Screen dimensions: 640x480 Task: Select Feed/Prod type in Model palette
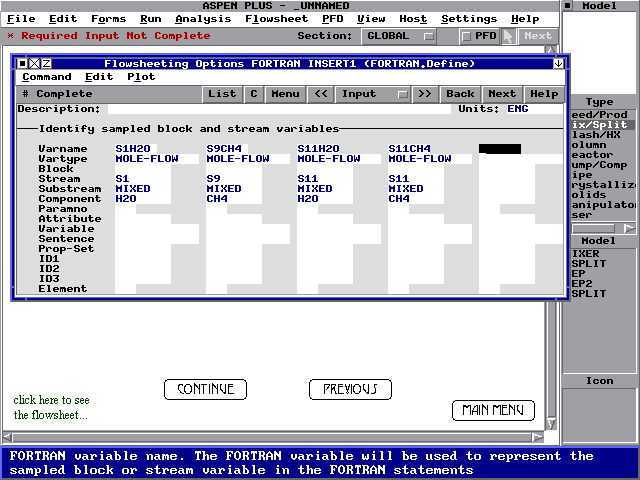coord(602,115)
